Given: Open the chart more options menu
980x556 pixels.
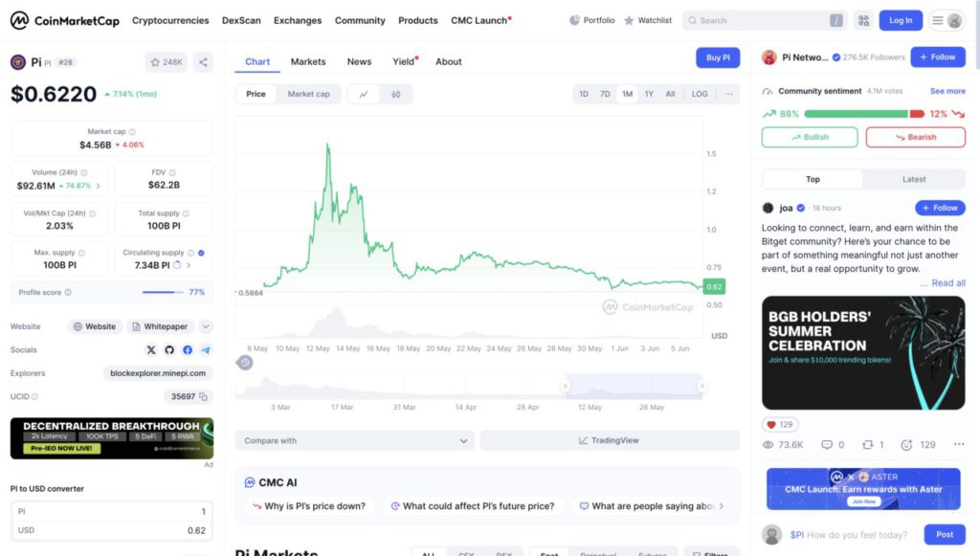Looking at the screenshot, I should point(729,94).
